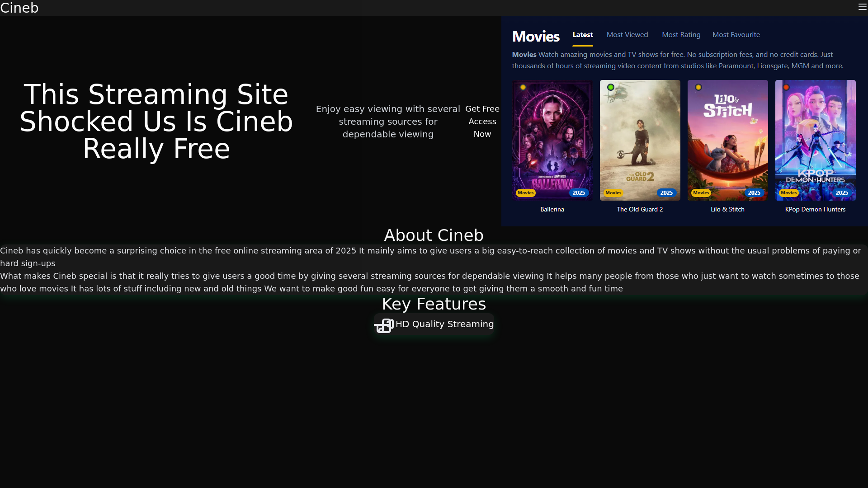Click the yellow dot on Ballerina poster
868x488 pixels.
(523, 87)
